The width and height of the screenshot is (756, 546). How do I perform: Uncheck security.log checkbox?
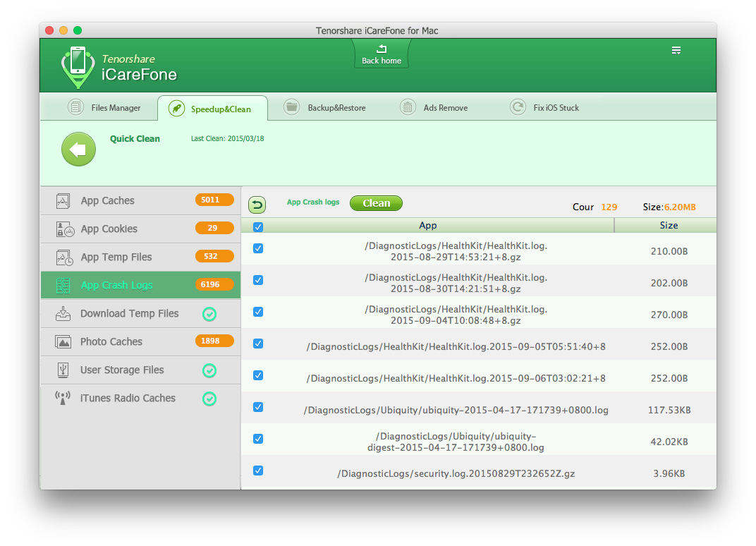[258, 471]
